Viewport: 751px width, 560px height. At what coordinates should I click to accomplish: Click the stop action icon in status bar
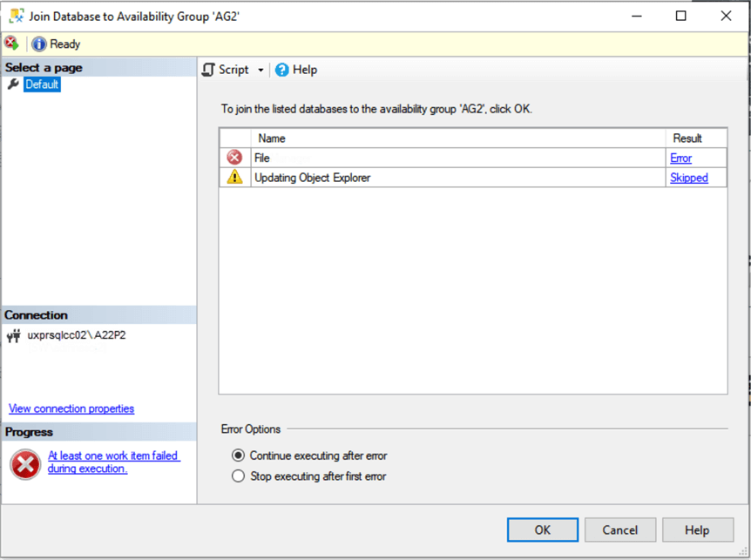pyautogui.click(x=11, y=43)
